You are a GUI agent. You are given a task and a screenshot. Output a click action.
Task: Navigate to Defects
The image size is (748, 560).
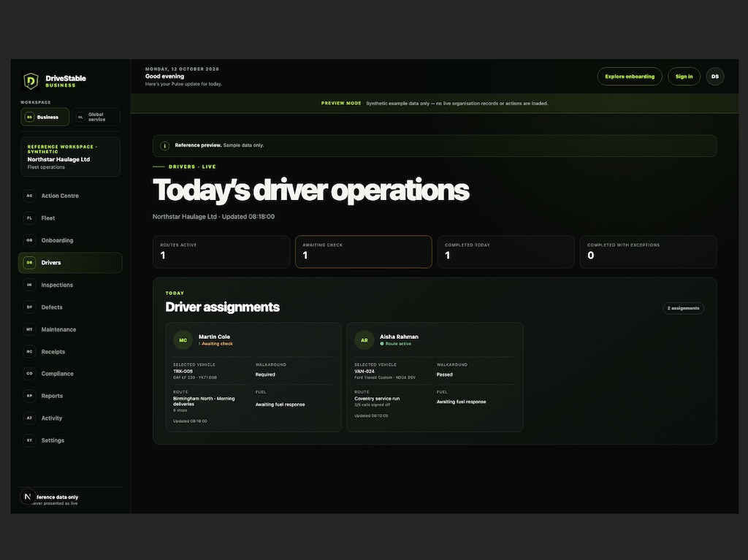click(70, 307)
